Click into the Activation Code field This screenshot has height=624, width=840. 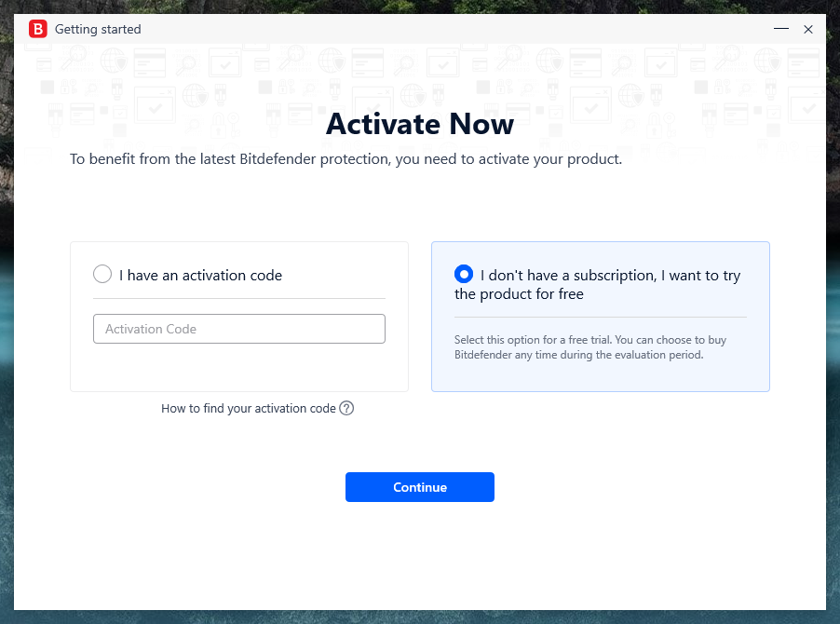click(x=238, y=329)
